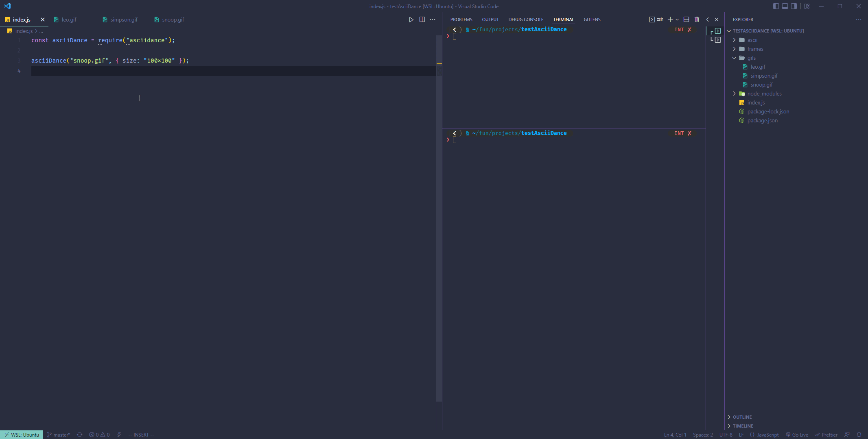Open the notifications bell
This screenshot has width=868, height=439.
(859, 435)
